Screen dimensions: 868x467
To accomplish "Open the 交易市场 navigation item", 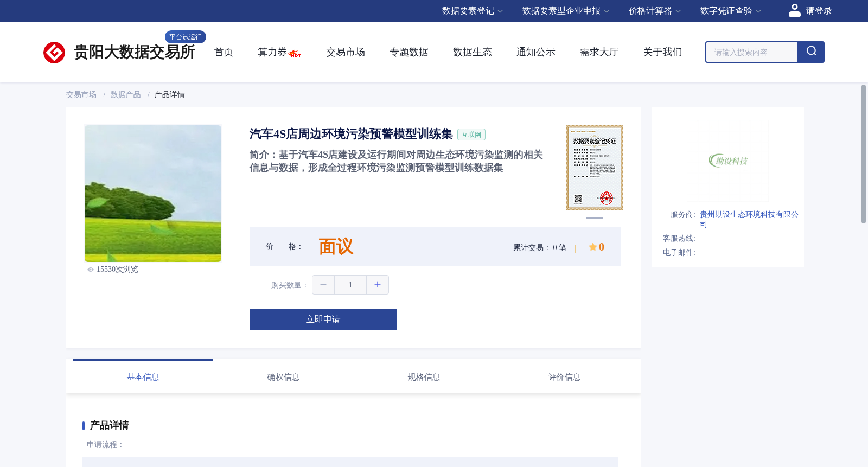I will point(345,52).
